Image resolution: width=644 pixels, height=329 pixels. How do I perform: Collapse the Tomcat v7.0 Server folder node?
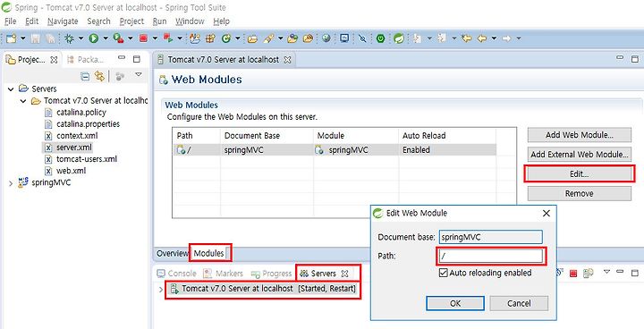click(x=23, y=101)
